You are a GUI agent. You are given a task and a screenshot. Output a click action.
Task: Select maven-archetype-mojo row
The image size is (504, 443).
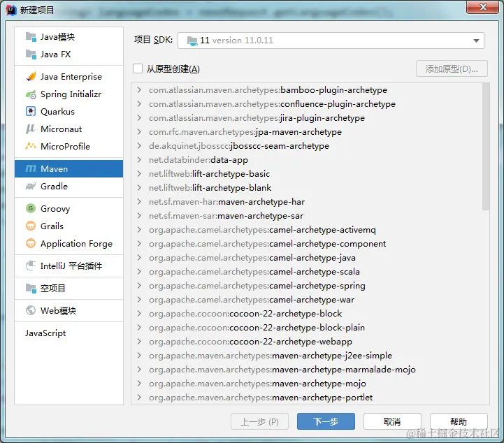pyautogui.click(x=307, y=383)
